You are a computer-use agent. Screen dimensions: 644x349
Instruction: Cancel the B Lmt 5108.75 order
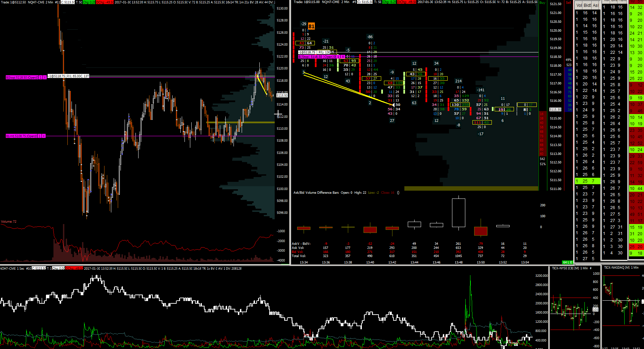click(x=44, y=136)
